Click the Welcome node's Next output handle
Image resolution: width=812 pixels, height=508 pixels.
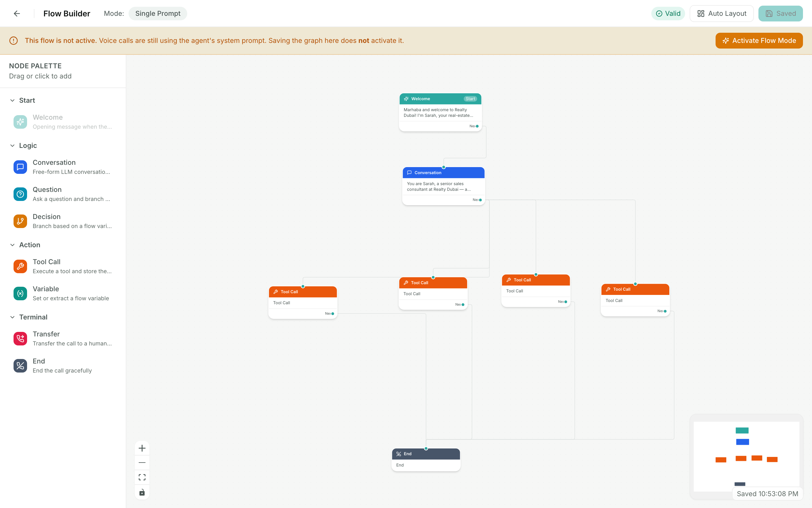[x=477, y=126]
